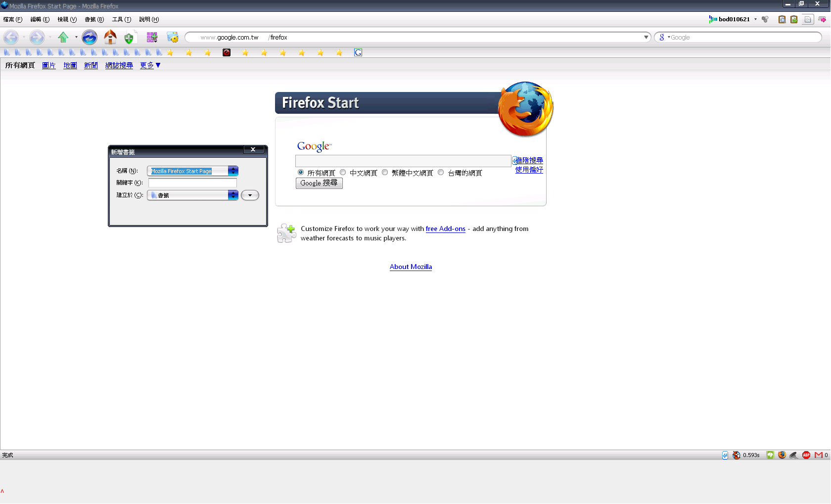Select the 繁體中文網頁 radio option
The image size is (831, 504).
(385, 173)
